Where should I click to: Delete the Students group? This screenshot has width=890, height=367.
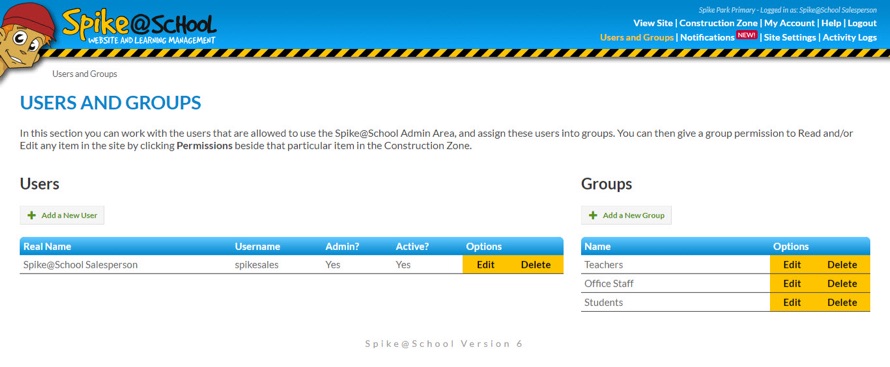pyautogui.click(x=842, y=302)
